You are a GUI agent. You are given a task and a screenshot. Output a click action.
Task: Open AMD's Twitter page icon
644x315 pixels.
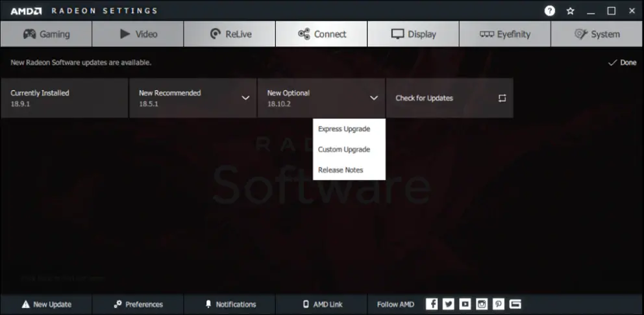click(449, 304)
